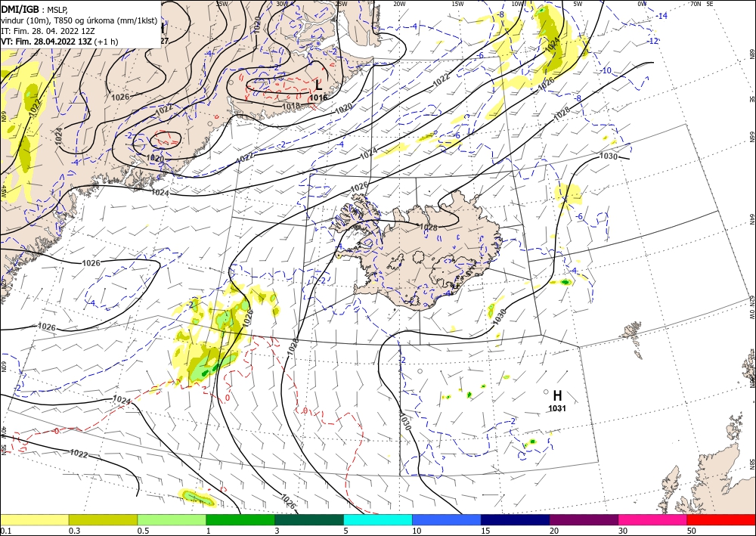Click the '68N' latitude label
The width and height of the screenshot is (756, 536).
752,54
